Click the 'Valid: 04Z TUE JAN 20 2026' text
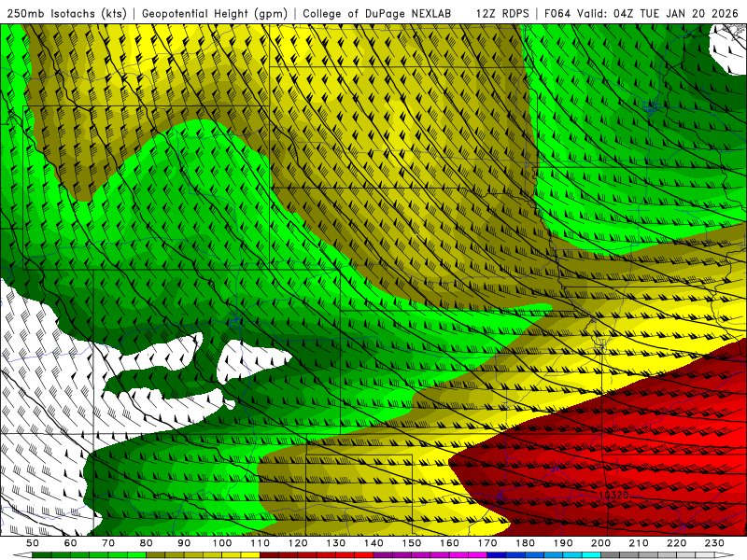 coord(658,13)
